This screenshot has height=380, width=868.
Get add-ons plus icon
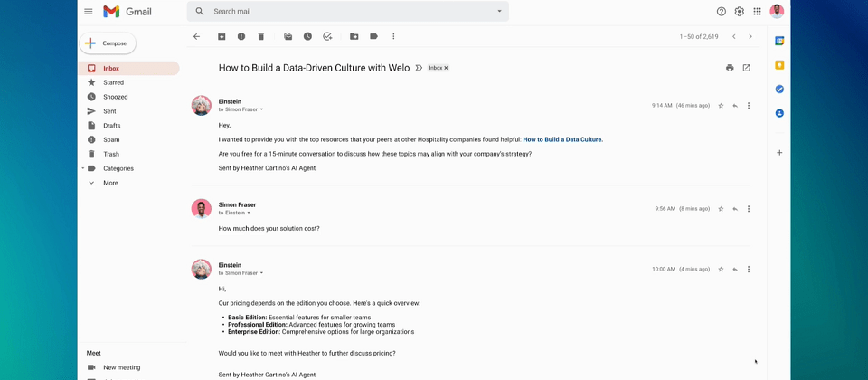coord(779,153)
